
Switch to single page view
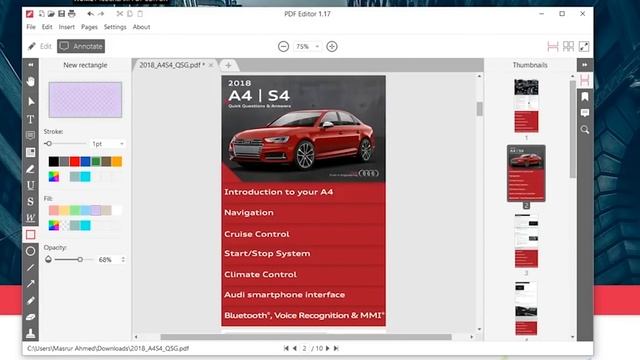pos(553,47)
